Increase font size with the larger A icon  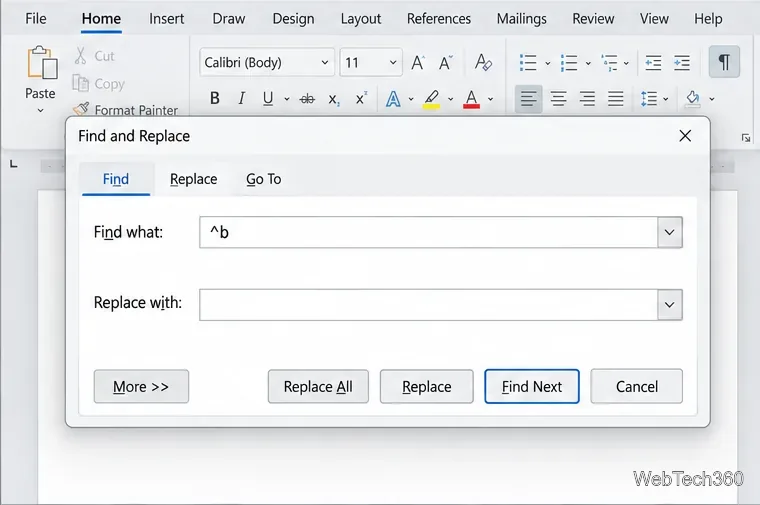(x=418, y=63)
